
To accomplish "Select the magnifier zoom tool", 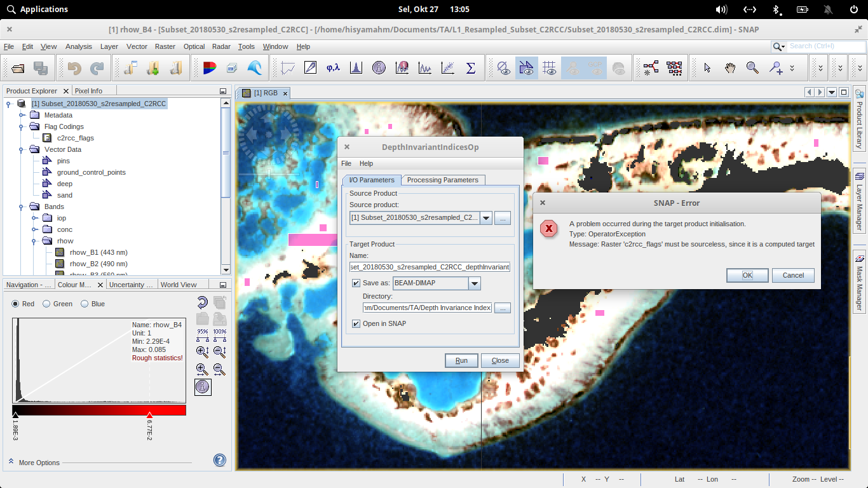I will pyautogui.click(x=753, y=68).
